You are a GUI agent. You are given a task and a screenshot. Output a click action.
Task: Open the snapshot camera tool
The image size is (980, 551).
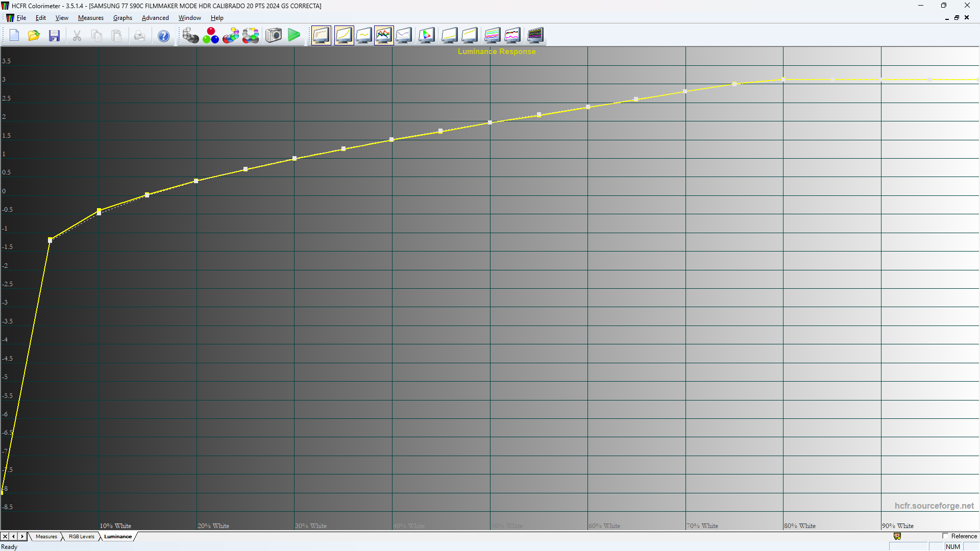(273, 35)
